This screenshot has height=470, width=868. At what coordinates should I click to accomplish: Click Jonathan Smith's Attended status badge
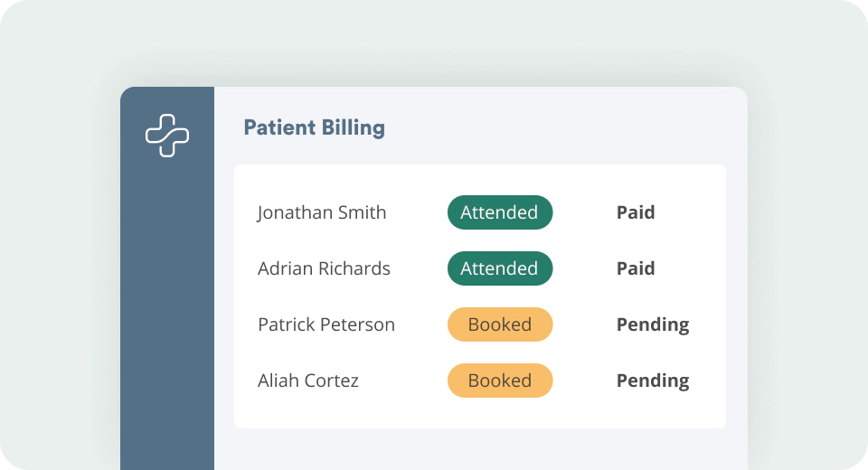(500, 212)
